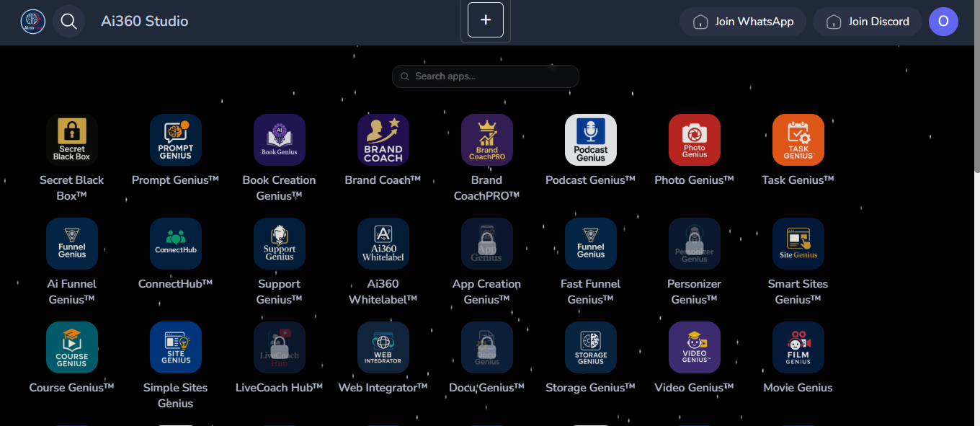This screenshot has height=426, width=980.
Task: Open the Task Genius app
Action: click(798, 140)
